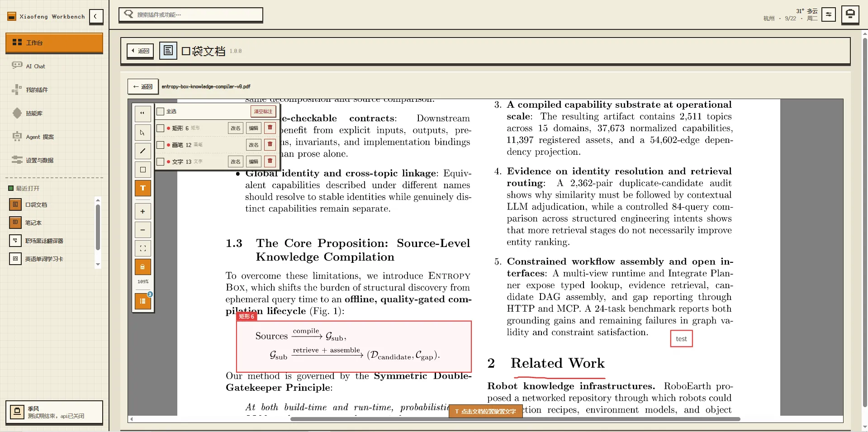Edit the 文字 13 annotation via 编辑
Screen dimensions: 868x432
254,161
